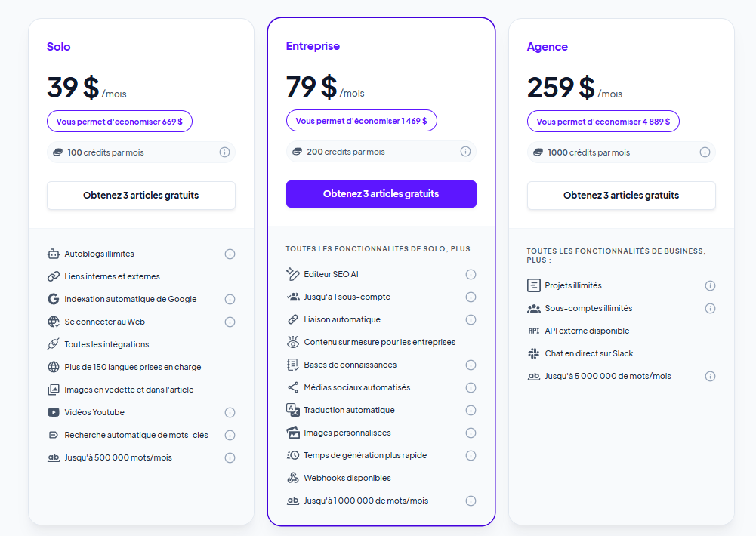Show info for Indexation automatique de Google
756x536 pixels.
(230, 300)
